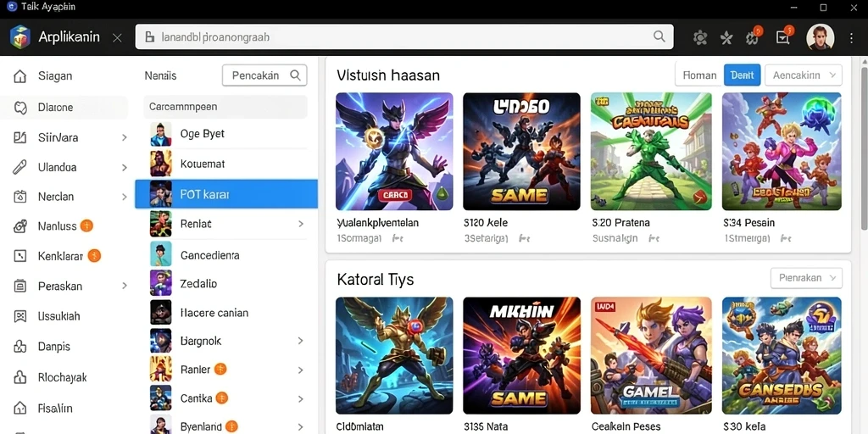Screen dimensions: 868x434
Task: Click the Fisaliin sidebar icon
Action: coord(20,409)
